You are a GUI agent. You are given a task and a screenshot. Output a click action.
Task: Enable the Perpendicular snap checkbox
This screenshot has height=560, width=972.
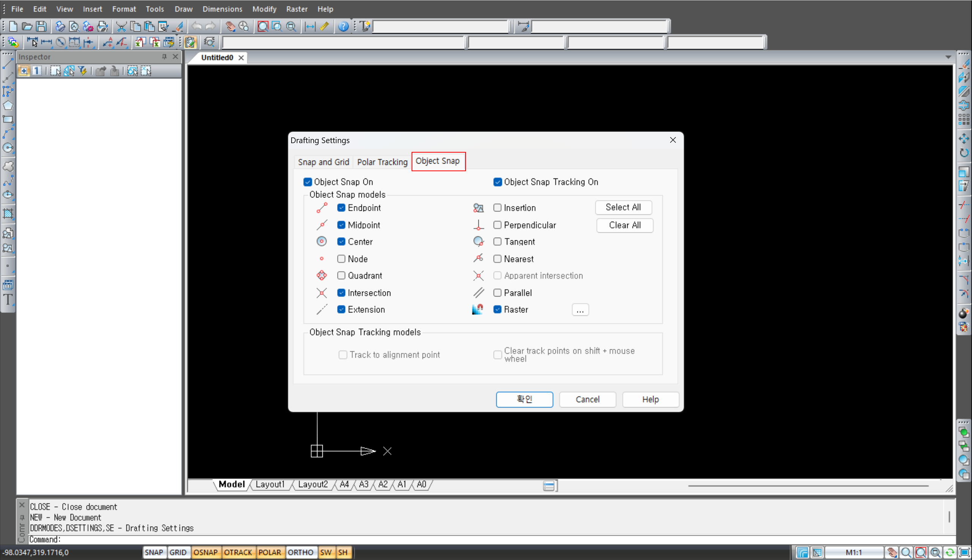497,225
